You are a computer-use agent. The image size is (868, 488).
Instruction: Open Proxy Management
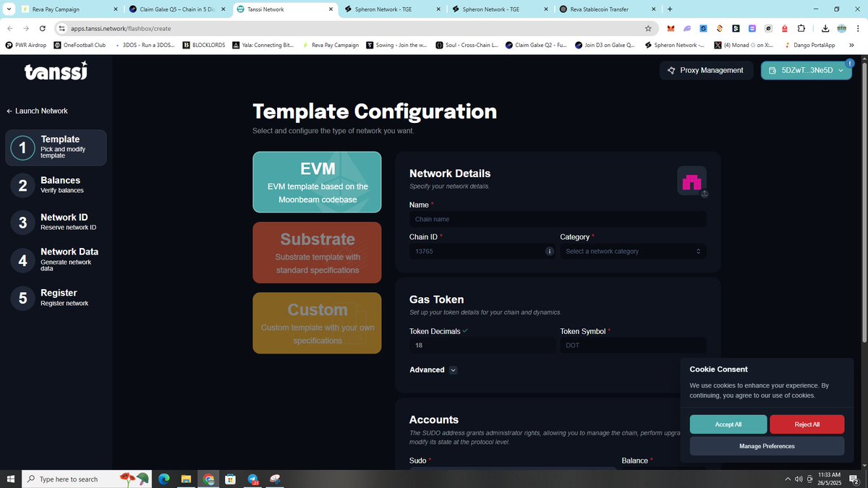pyautogui.click(x=706, y=70)
